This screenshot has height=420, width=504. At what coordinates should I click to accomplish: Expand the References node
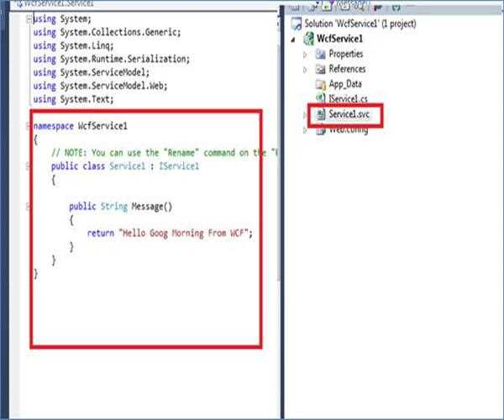(305, 70)
